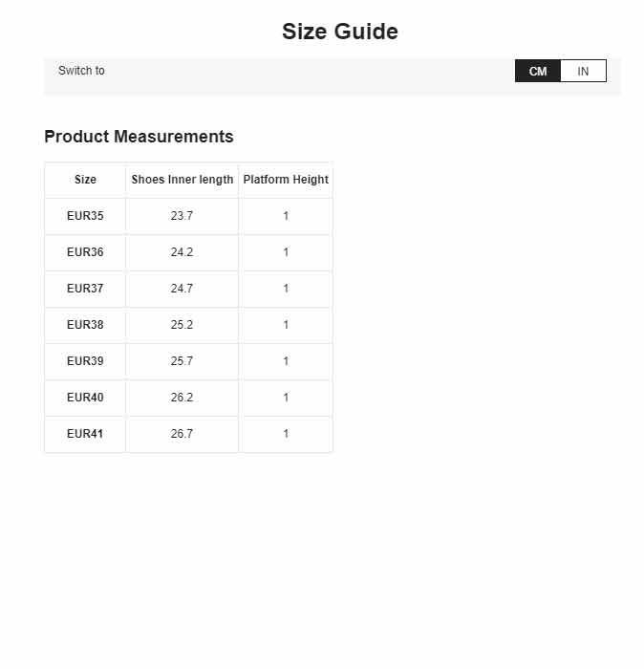Click the 24.2 inner length value
Viewport: 644px width, 669px height.
coord(182,252)
